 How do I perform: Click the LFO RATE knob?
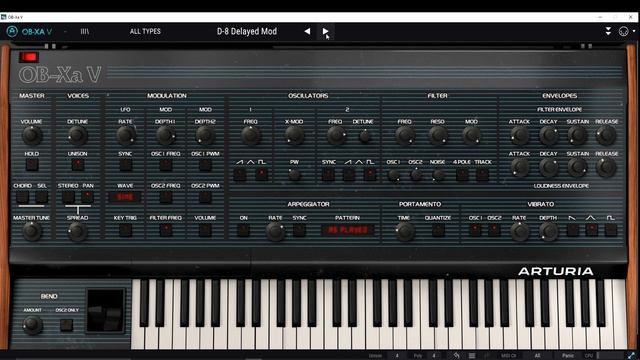pyautogui.click(x=126, y=136)
